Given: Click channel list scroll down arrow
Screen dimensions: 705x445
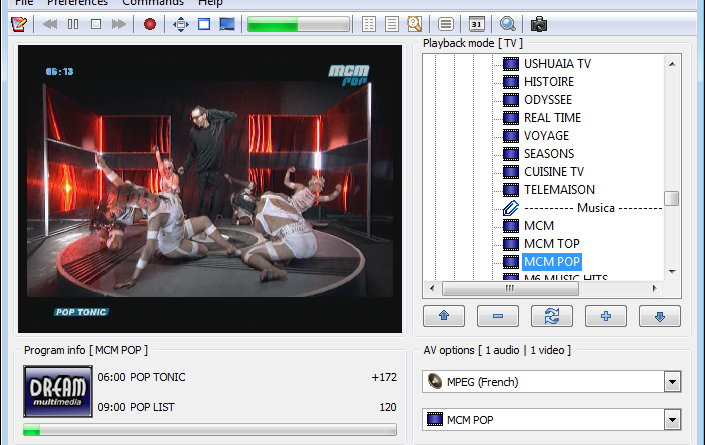Looking at the screenshot, I should coord(672,271).
